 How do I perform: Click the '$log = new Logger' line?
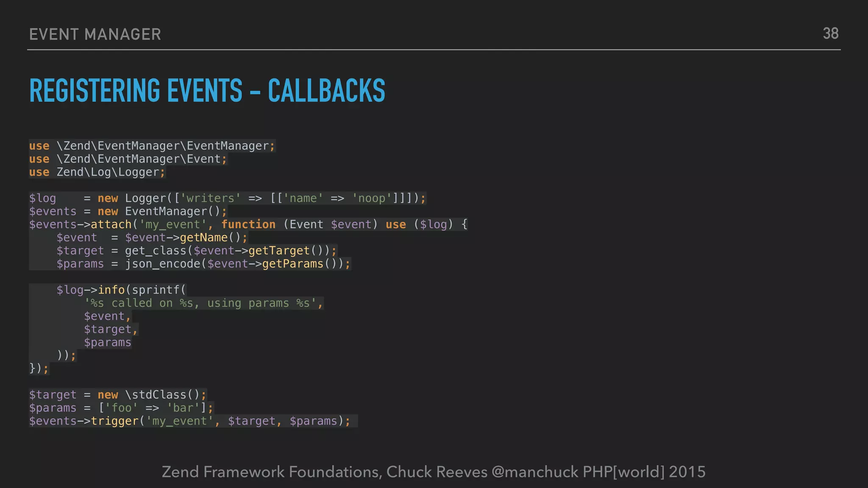tap(228, 198)
